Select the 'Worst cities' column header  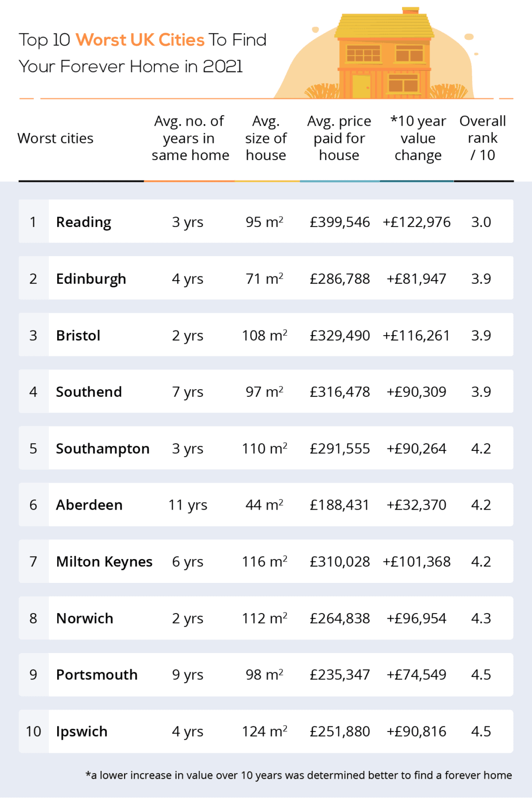(56, 138)
